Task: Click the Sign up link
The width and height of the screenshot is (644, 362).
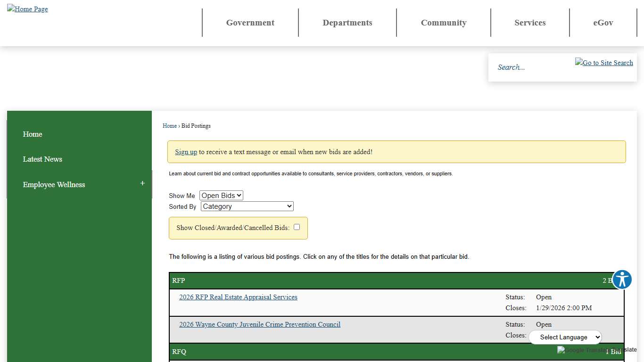Action: [x=186, y=152]
